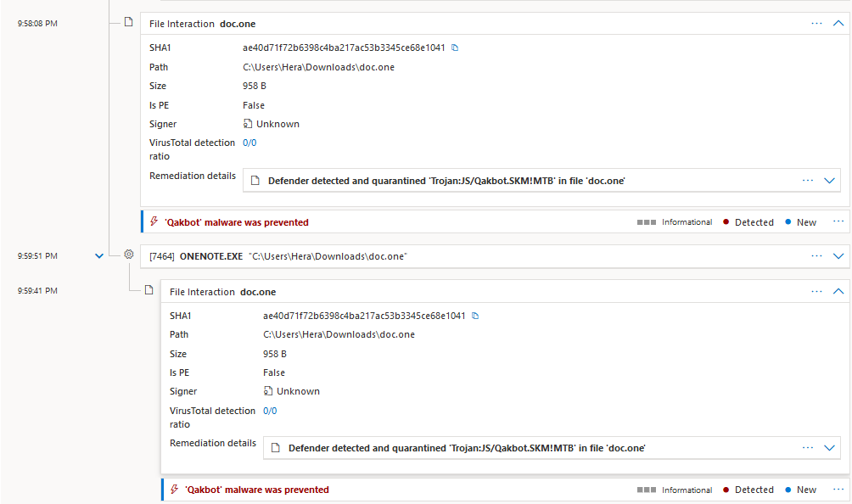Click the document icon in the 9:58:08 PM remediation row
The image size is (852, 504).
click(255, 181)
